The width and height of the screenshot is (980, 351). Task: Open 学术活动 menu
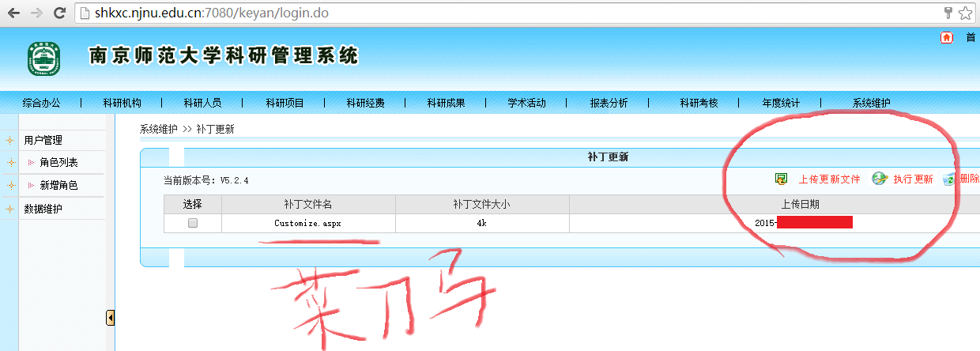526,103
